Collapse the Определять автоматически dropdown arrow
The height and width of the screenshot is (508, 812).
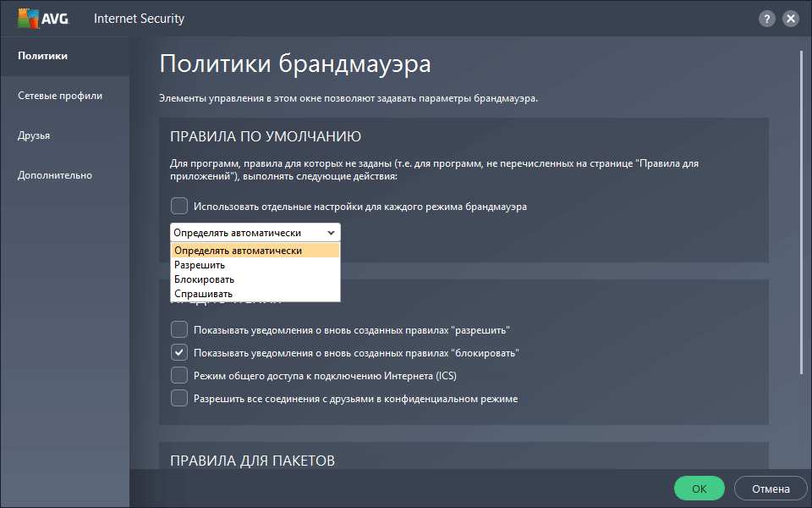click(x=331, y=233)
